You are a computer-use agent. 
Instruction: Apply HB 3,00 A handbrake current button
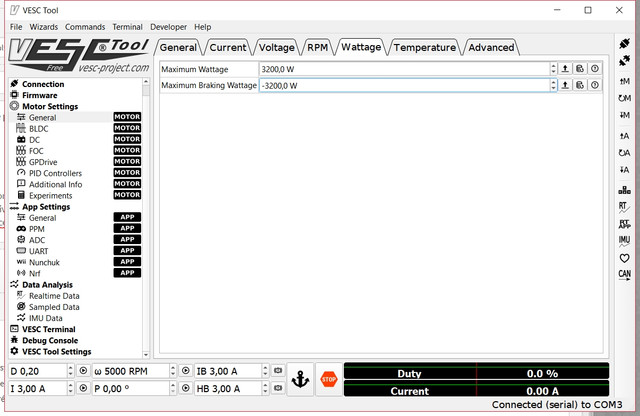pos(278,388)
